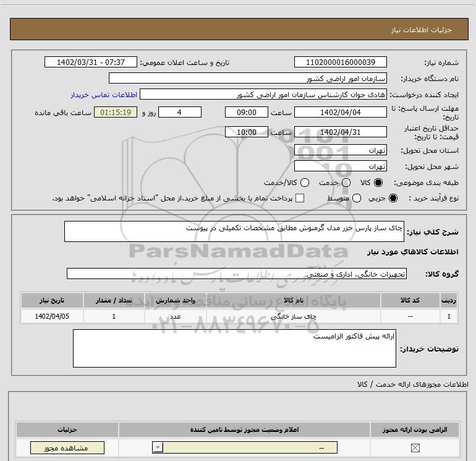
Task: Click the تاریخ نیاز column header
Action: [x=52, y=300]
